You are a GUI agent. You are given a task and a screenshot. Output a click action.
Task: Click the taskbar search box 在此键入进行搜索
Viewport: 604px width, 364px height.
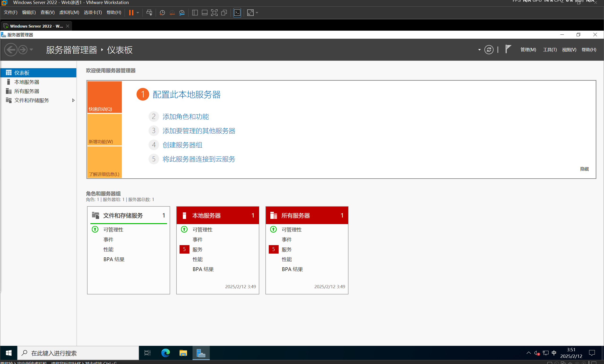point(78,353)
